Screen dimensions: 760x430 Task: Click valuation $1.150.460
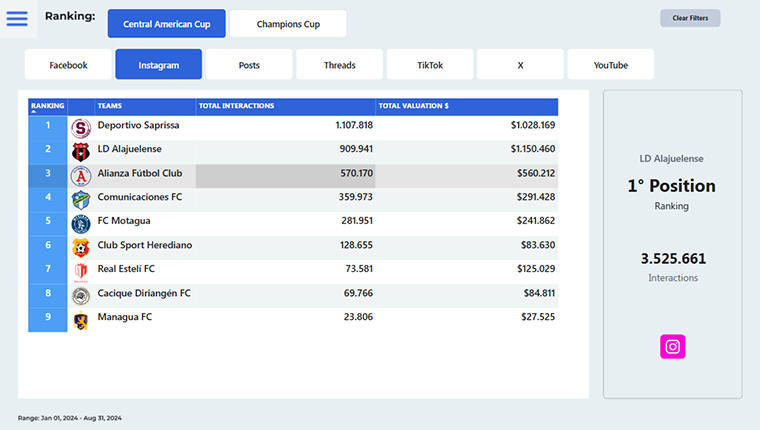tap(533, 149)
